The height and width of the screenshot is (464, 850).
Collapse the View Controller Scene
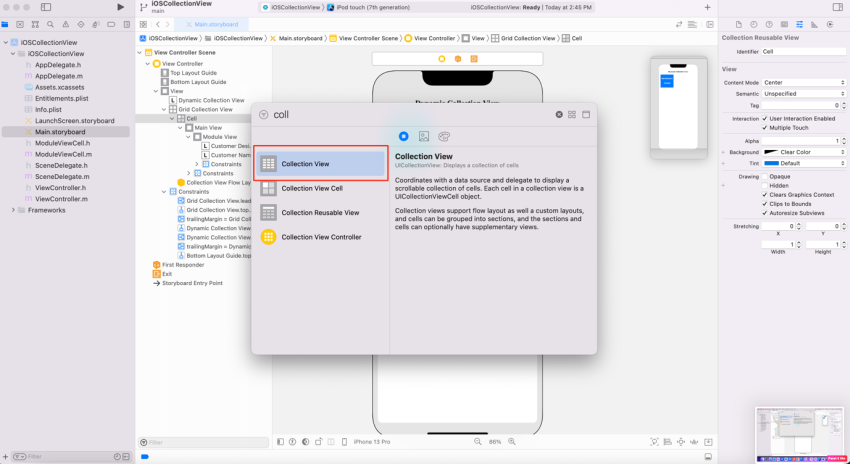click(140, 53)
